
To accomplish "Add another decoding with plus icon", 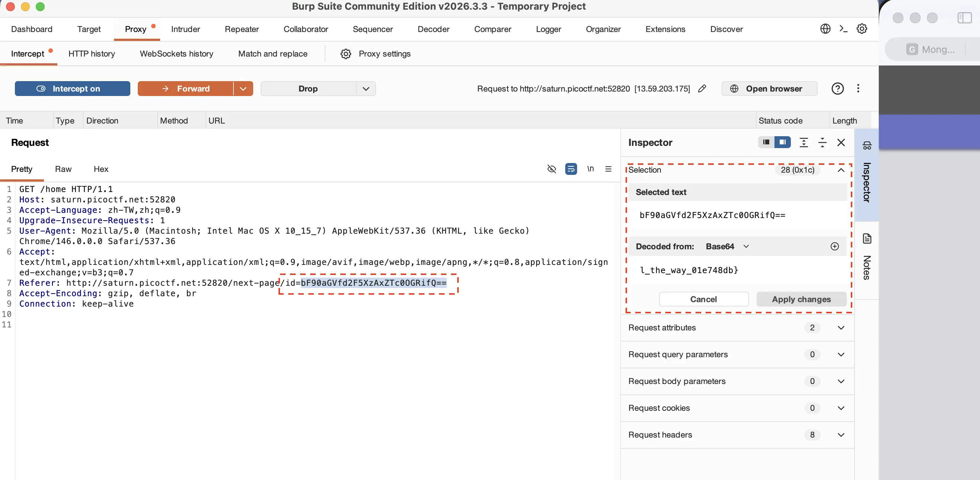I will pos(835,247).
